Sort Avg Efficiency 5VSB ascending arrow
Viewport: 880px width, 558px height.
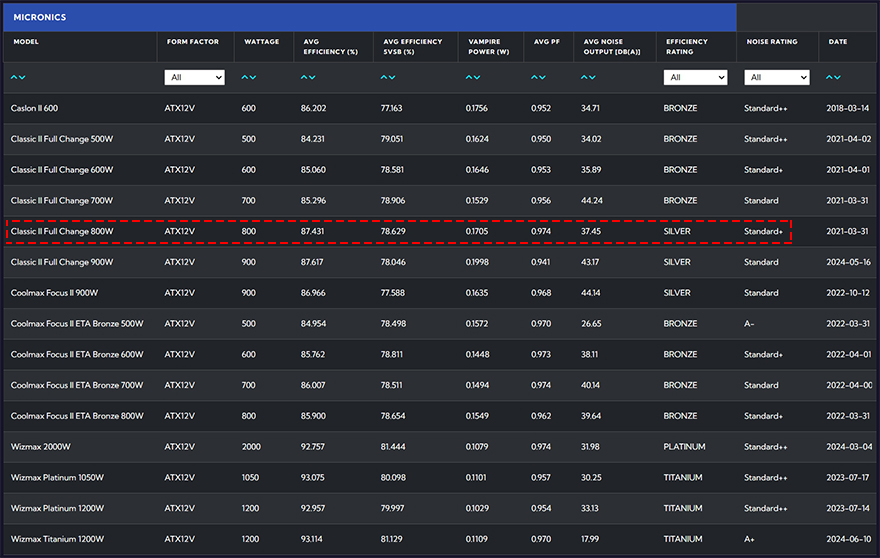[x=384, y=77]
